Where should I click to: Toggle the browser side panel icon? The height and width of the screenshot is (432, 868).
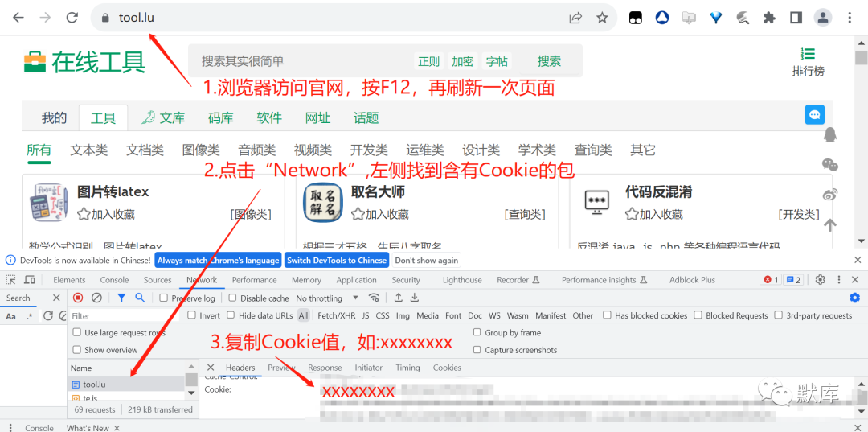click(x=796, y=18)
